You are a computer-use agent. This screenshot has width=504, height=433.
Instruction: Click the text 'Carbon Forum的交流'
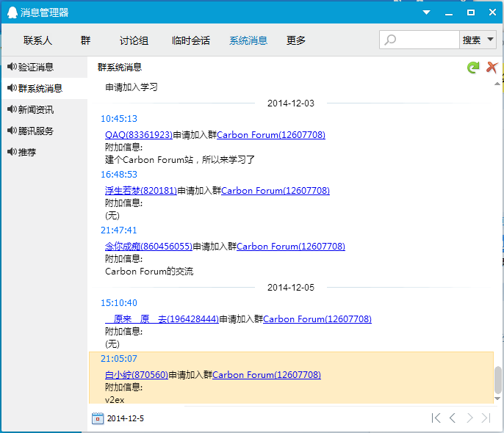point(149,272)
